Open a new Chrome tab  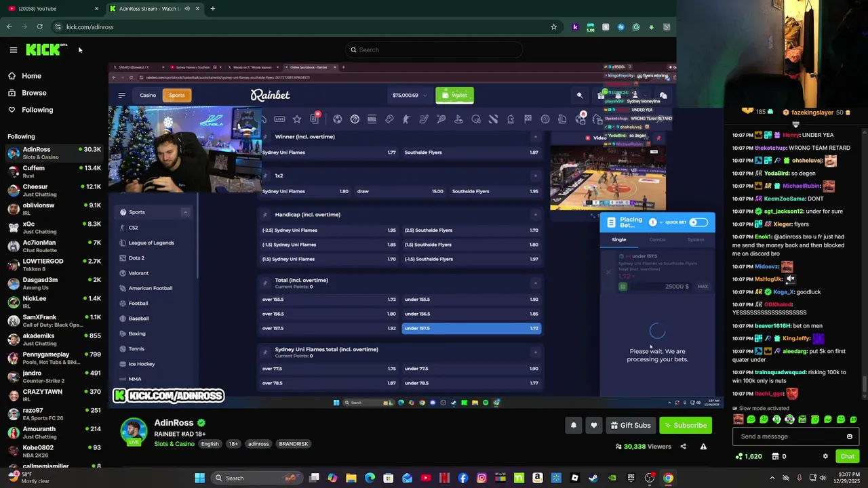[x=213, y=9]
